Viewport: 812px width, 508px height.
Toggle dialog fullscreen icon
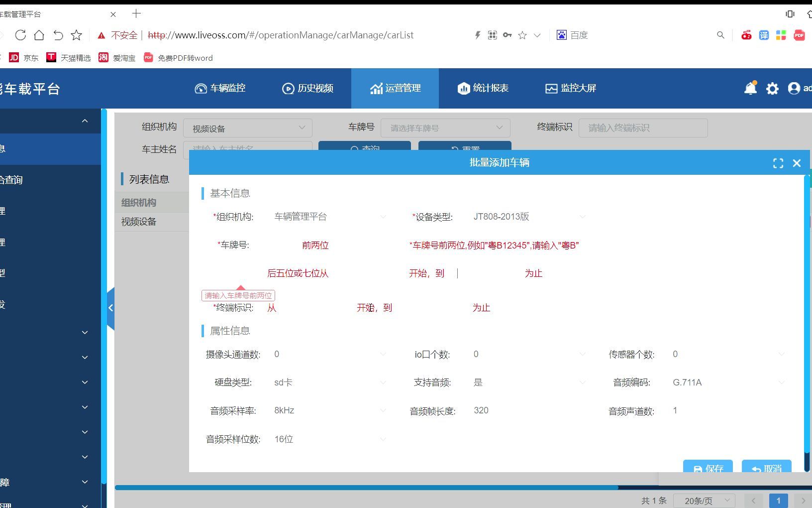click(x=778, y=163)
